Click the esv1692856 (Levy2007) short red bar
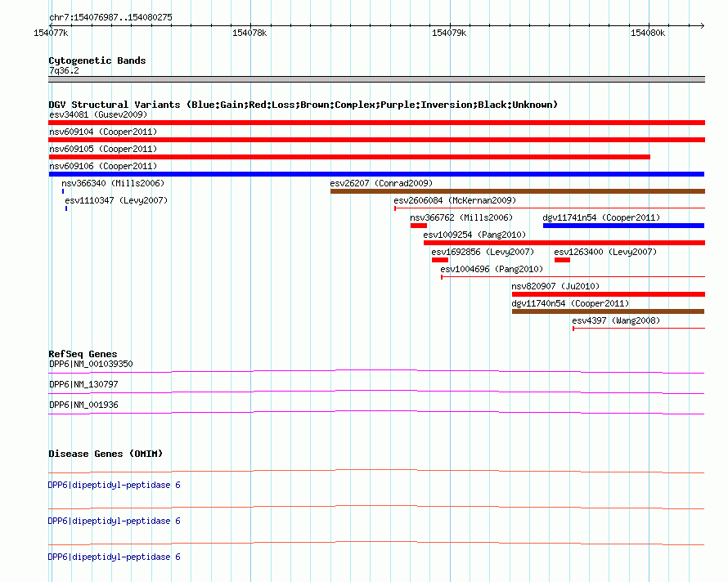 pos(440,260)
